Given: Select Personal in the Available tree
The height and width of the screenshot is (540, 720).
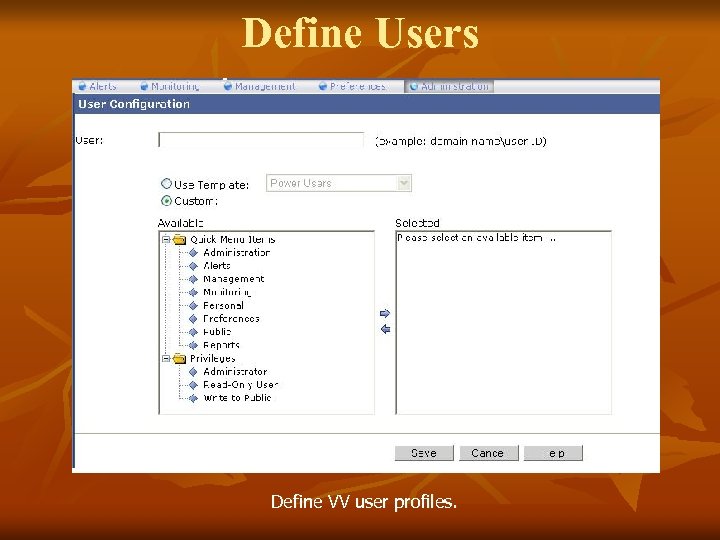Looking at the screenshot, I should click(x=223, y=305).
